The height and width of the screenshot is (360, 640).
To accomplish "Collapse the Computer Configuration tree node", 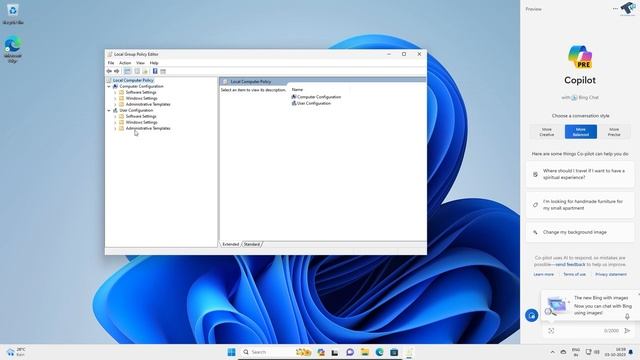I will pos(109,87).
